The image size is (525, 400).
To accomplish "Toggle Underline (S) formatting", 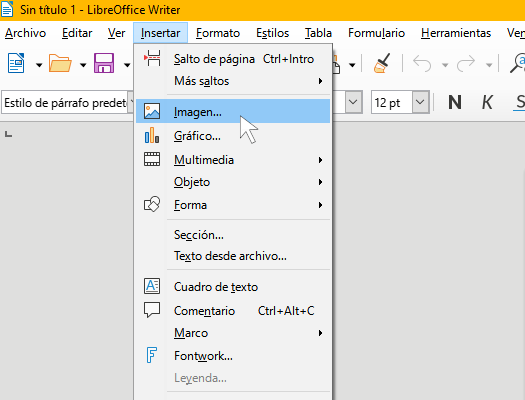I will [x=520, y=102].
